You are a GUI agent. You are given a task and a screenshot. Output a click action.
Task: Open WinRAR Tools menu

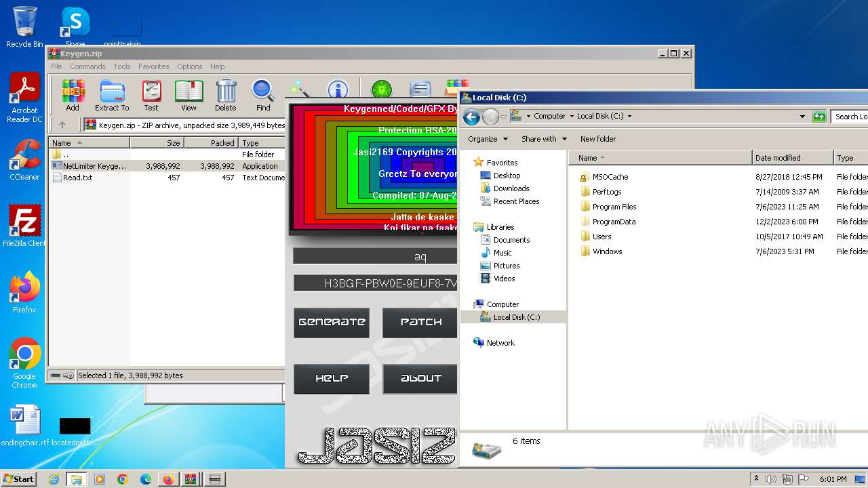click(x=122, y=66)
